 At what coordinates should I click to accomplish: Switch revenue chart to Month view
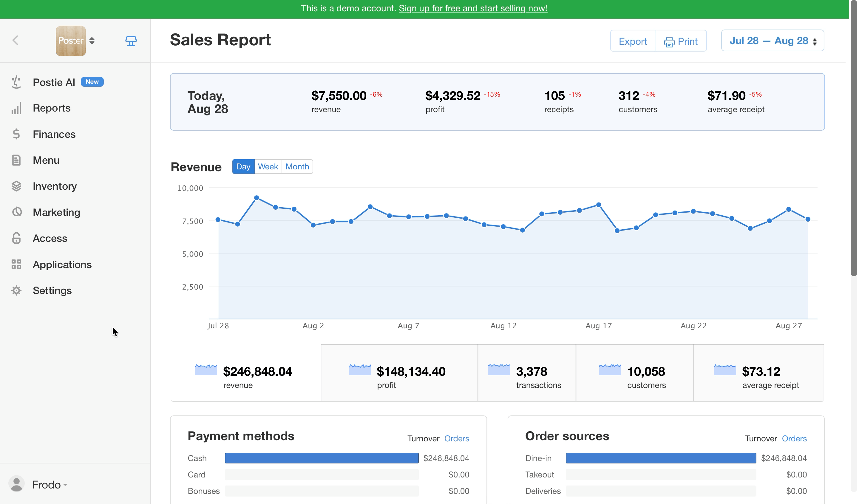[297, 166]
